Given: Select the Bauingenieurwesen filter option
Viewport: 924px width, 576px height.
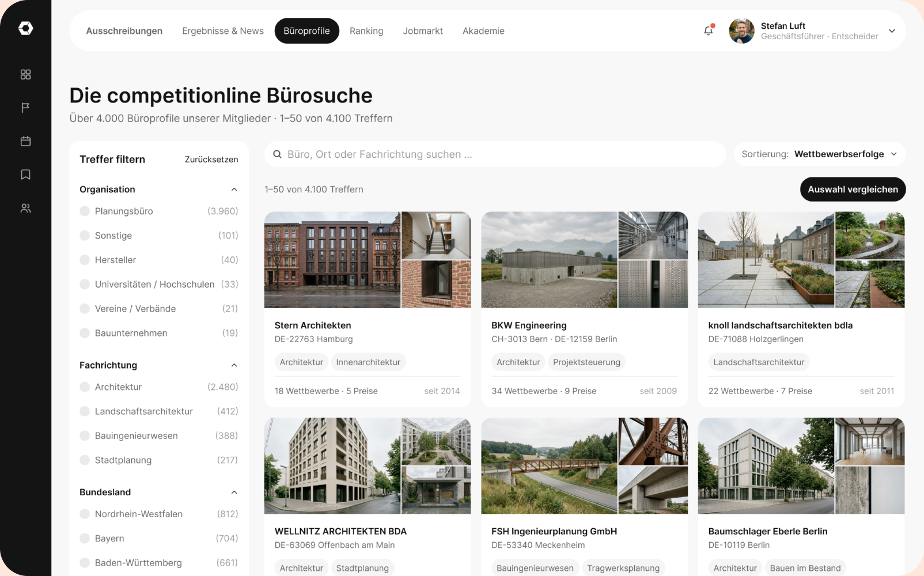Looking at the screenshot, I should click(x=159, y=436).
